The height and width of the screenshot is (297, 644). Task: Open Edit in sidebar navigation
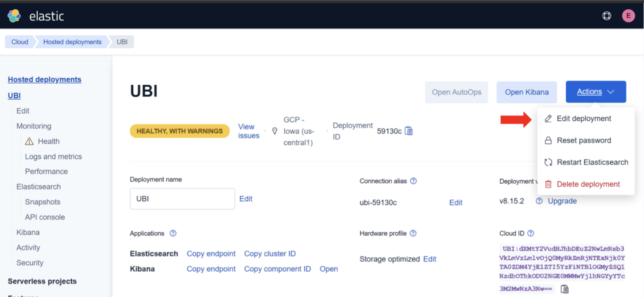[x=23, y=111]
